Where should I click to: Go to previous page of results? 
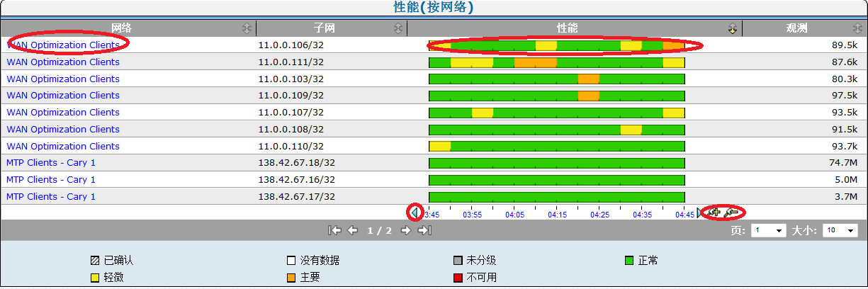(352, 230)
